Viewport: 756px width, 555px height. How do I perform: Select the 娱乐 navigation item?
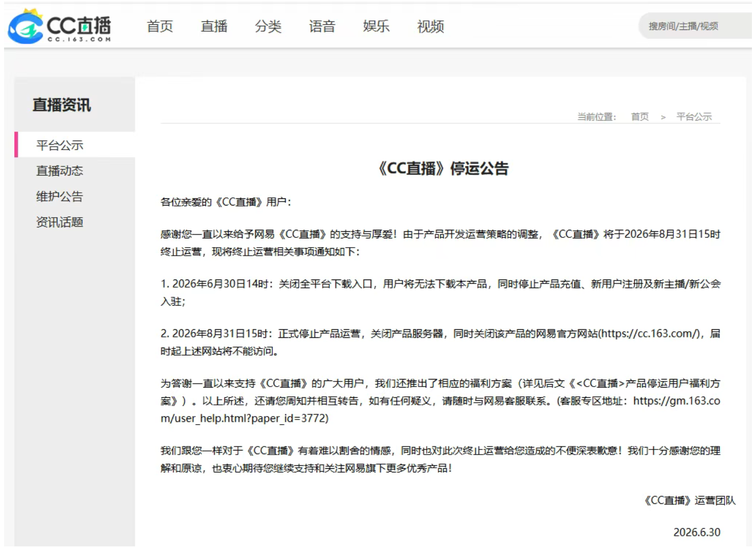coord(376,26)
